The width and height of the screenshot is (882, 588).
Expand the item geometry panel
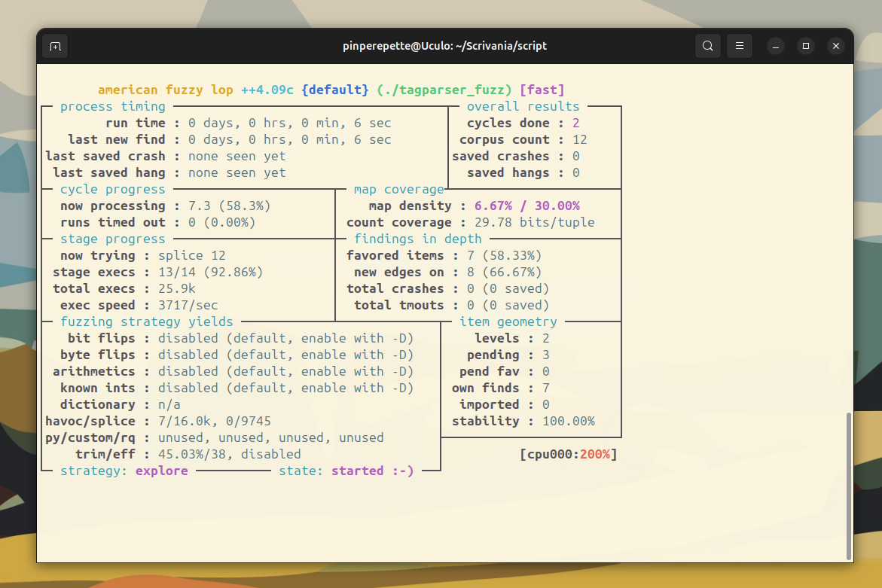[508, 321]
